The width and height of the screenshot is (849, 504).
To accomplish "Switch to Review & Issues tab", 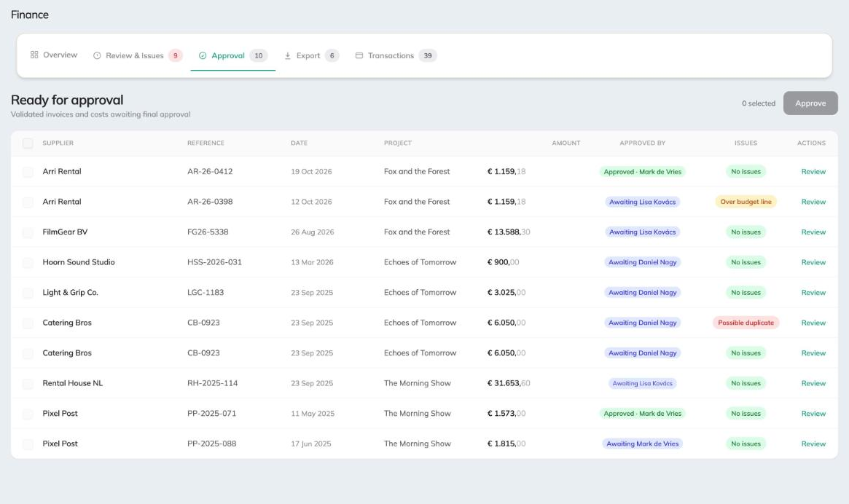I will (138, 55).
